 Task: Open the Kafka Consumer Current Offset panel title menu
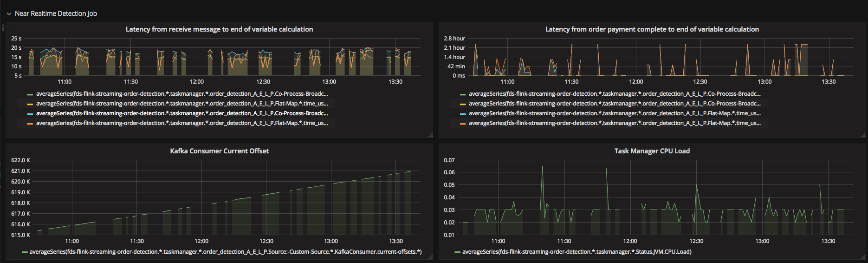[x=219, y=151]
